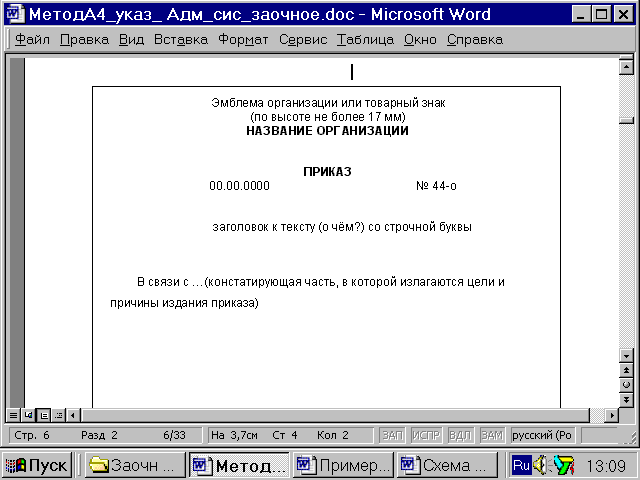Toggle the ЗАМ overtype indicator
The image size is (640, 480).
[x=491, y=436]
